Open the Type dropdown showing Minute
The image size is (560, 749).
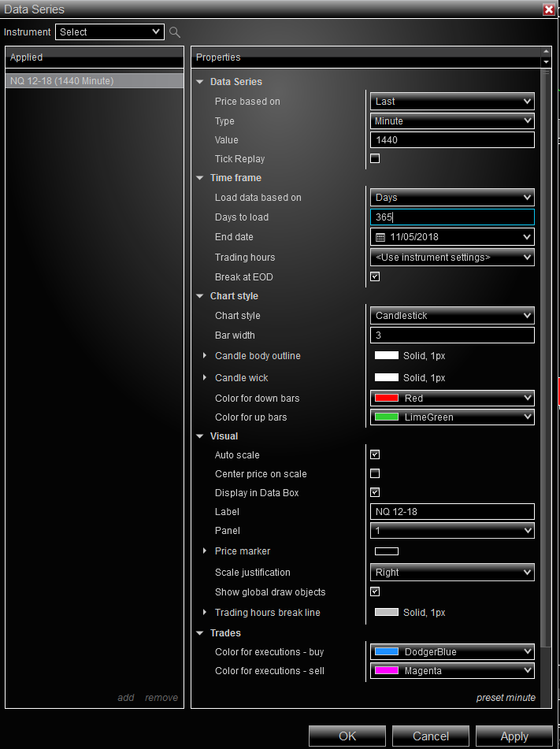[452, 121]
